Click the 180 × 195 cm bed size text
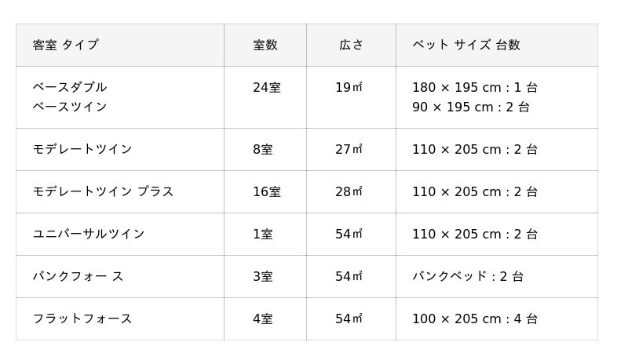This screenshot has width=628, height=364. 475,87
